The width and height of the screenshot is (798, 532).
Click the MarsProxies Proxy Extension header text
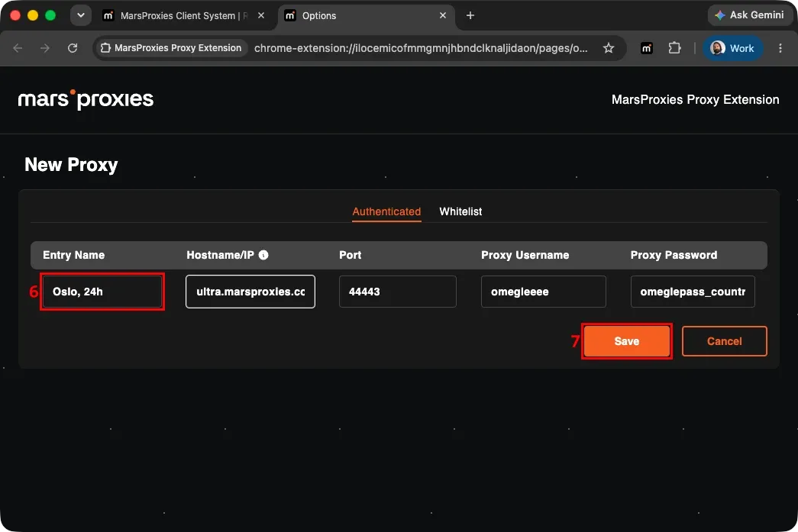[695, 100]
